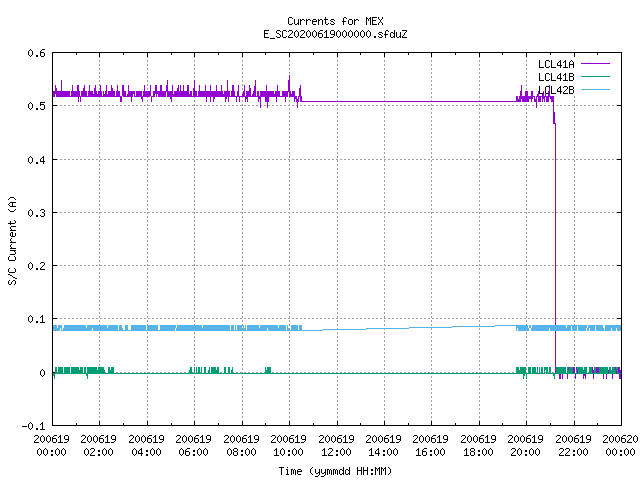The width and height of the screenshot is (640, 480).
Task: Click the '200620 00:00' x-axis tick label
Action: pyautogui.click(x=620, y=446)
